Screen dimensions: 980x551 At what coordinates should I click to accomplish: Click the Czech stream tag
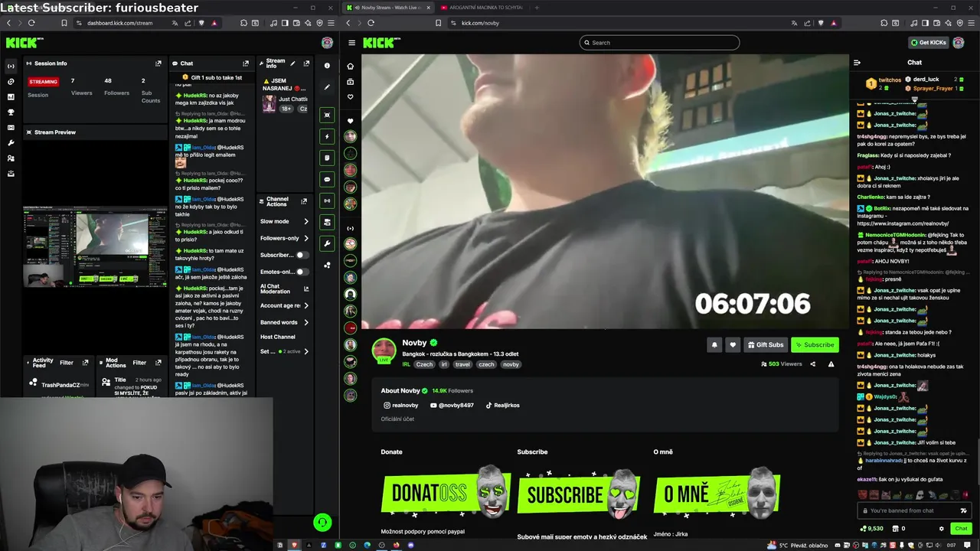424,364
